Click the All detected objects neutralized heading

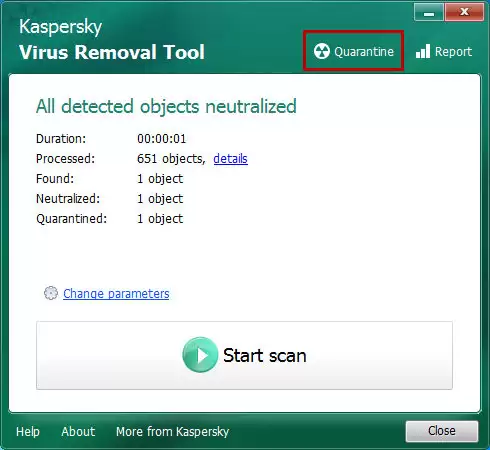(166, 107)
